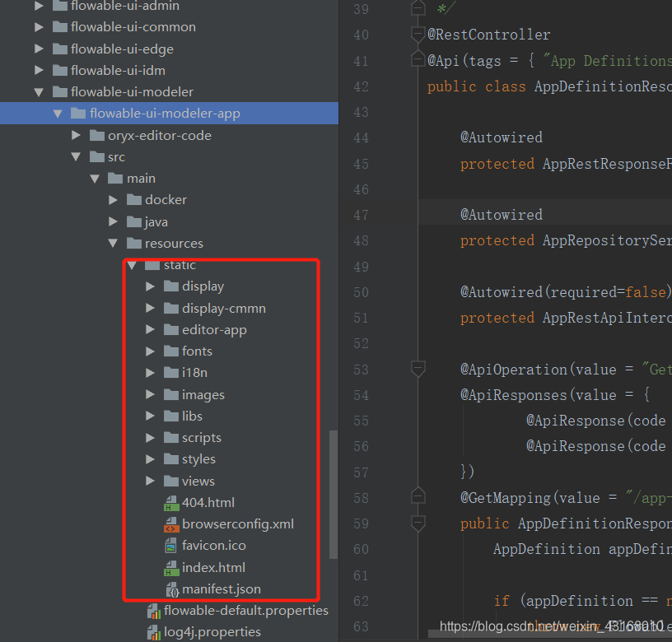Click the index.html HTML file icon
The image size is (672, 642).
170,566
